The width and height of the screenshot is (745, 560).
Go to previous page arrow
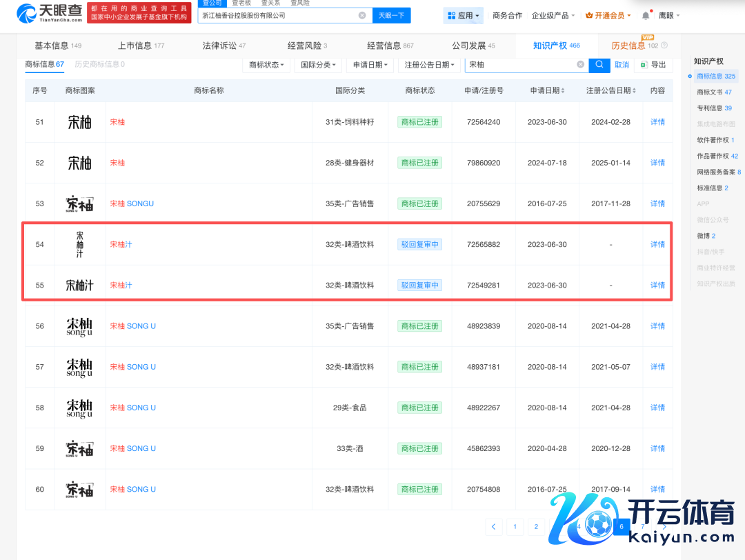tap(493, 527)
